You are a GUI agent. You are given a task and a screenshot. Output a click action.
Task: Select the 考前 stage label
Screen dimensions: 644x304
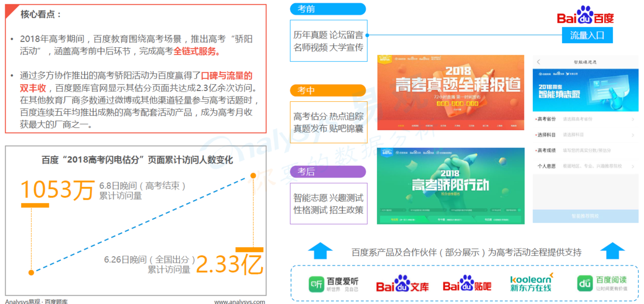(x=328, y=9)
